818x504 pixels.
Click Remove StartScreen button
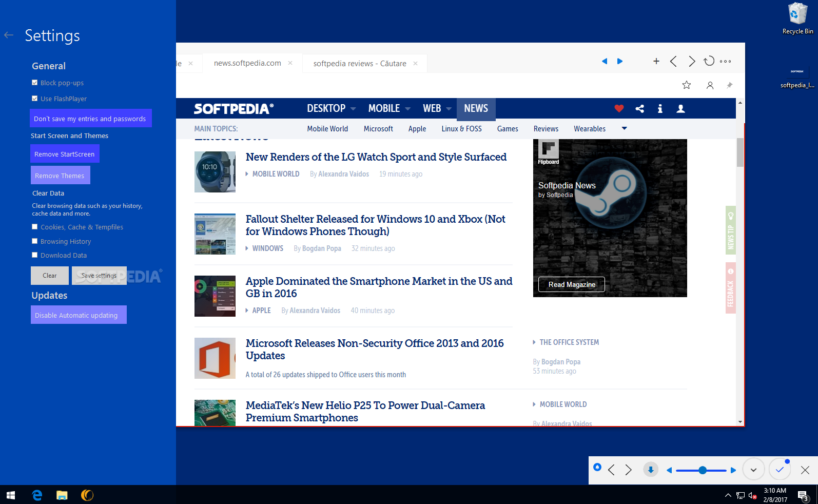[x=65, y=153]
